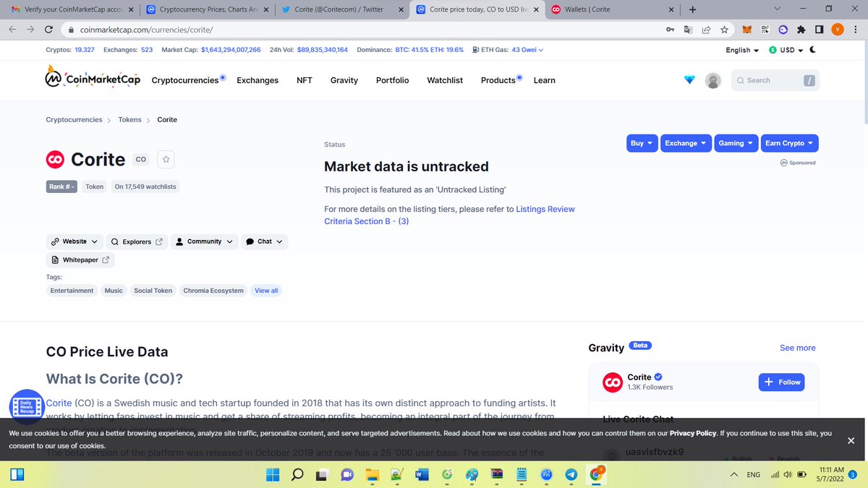Open Cryptocurrencies nav menu
The width and height of the screenshot is (868, 488).
tap(185, 80)
